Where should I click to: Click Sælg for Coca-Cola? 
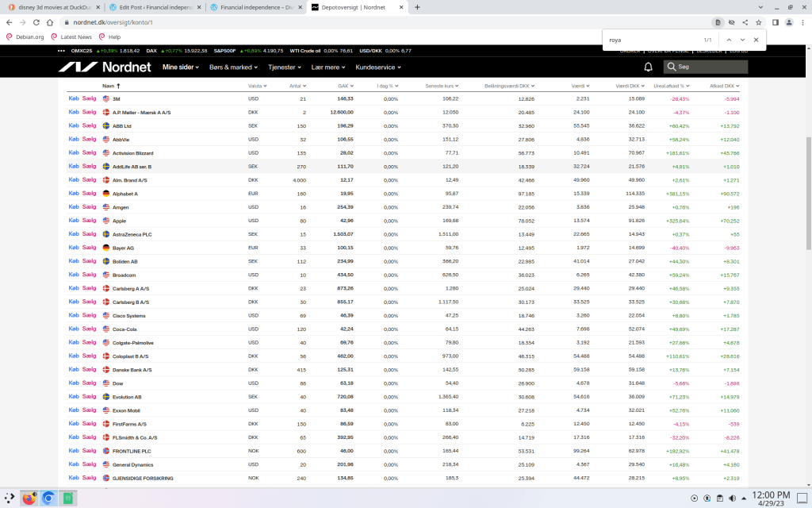[x=89, y=329]
